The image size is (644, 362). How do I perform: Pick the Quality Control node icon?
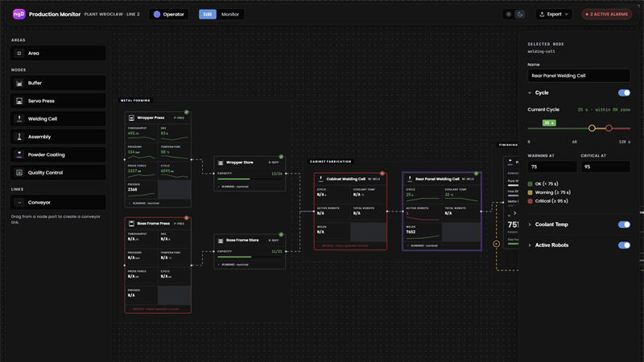point(19,173)
